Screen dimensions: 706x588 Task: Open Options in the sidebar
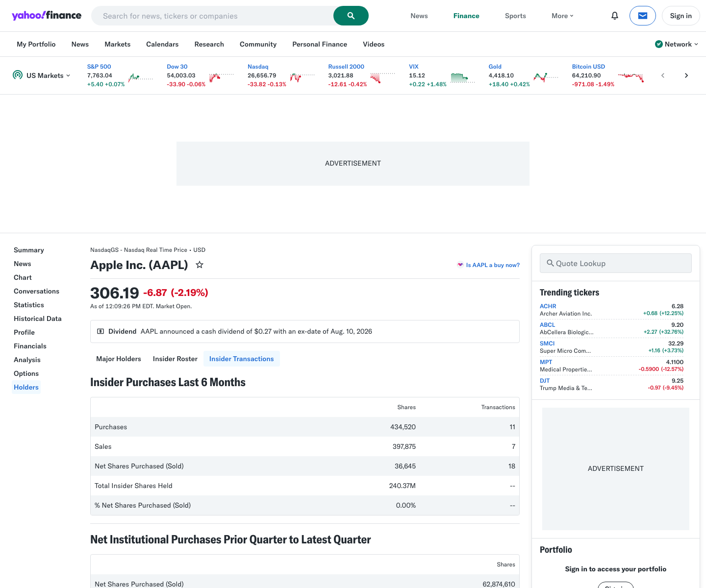coord(26,373)
